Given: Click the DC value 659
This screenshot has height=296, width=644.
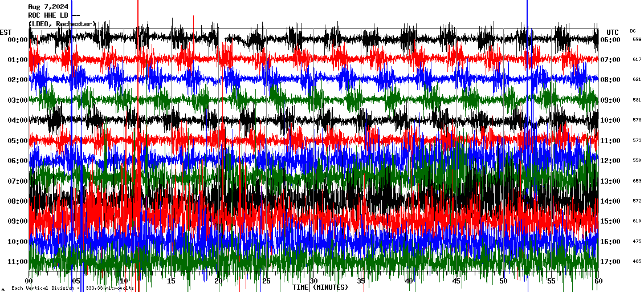Looking at the screenshot, I should click(x=637, y=181).
